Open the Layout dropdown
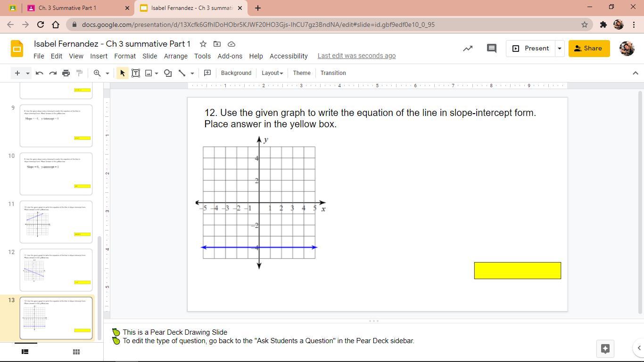Screen dimensions: 644x362 coord(272,73)
